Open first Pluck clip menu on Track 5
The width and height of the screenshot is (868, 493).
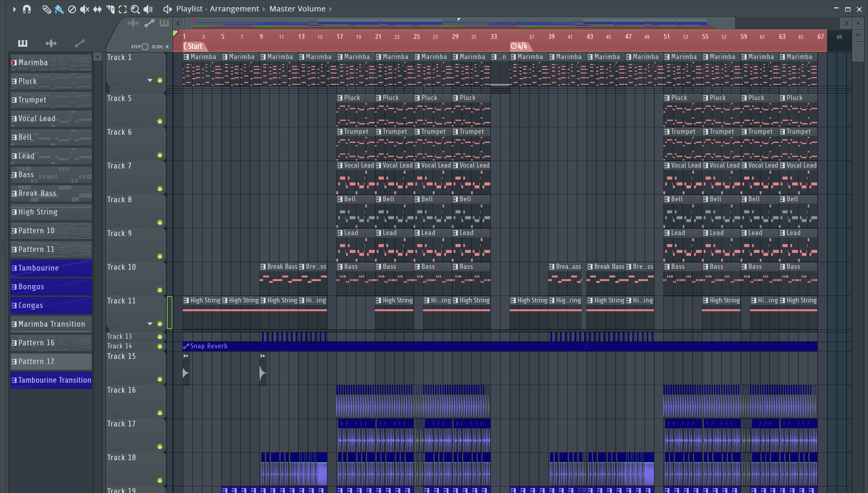click(340, 98)
